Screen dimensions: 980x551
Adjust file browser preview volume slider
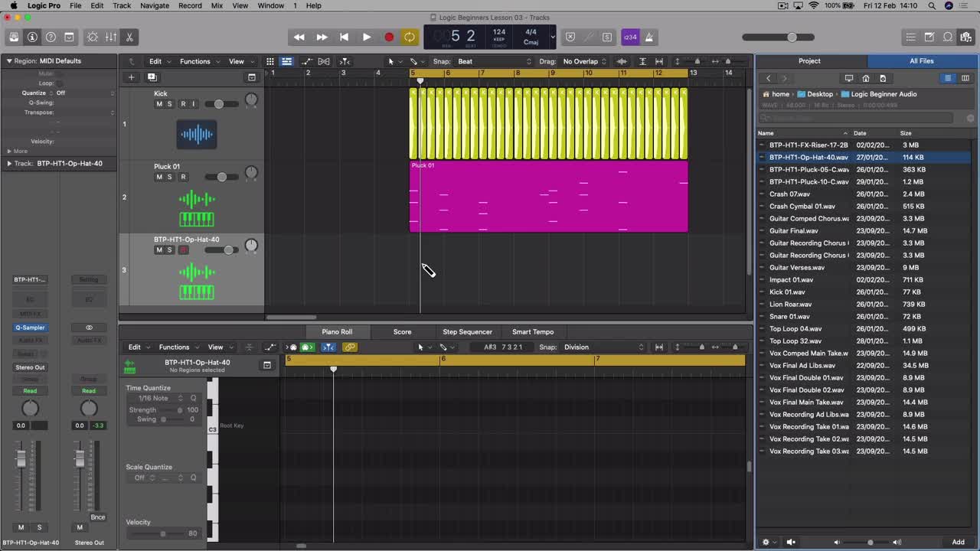click(870, 543)
